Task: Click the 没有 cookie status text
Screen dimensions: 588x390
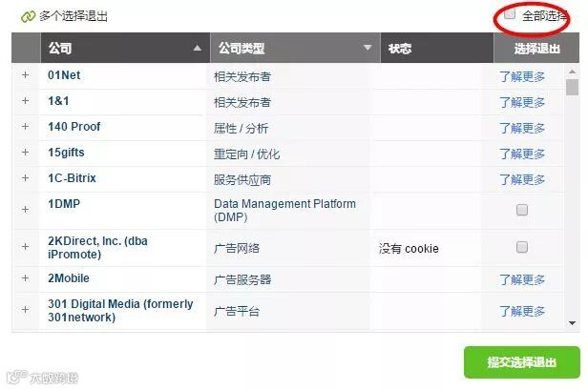Action: (x=409, y=248)
